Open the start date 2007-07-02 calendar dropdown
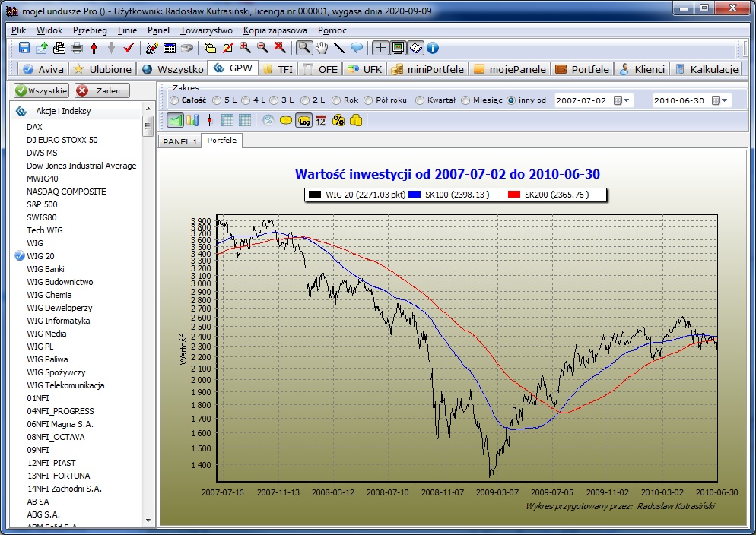This screenshot has width=756, height=535. coord(621,100)
